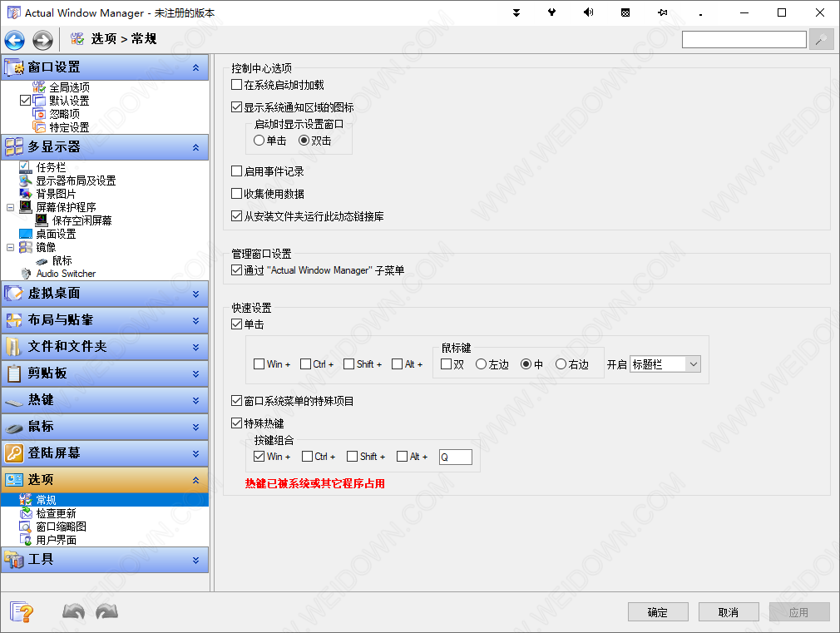The height and width of the screenshot is (633, 840).
Task: Click the speaker audio title bar icon
Action: pyautogui.click(x=588, y=12)
